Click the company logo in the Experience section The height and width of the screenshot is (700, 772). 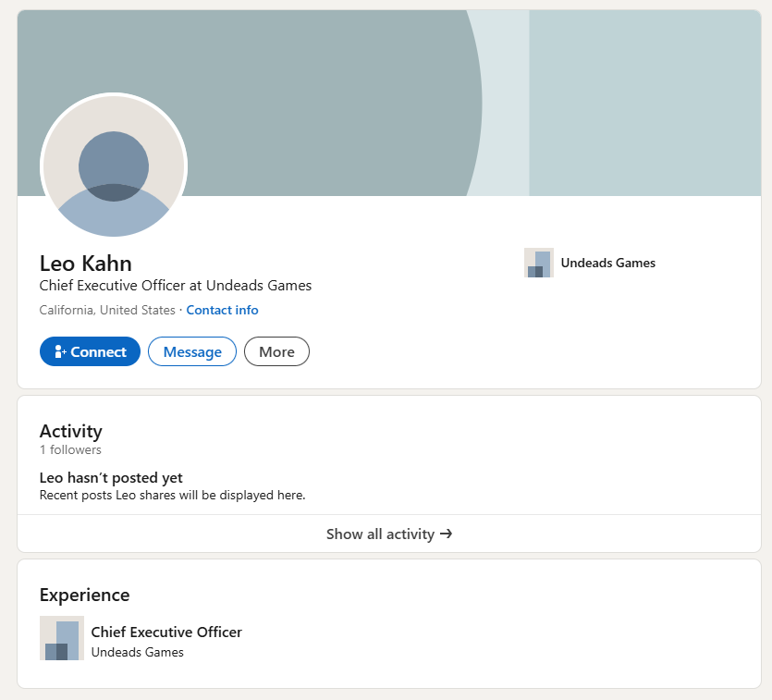[62, 638]
